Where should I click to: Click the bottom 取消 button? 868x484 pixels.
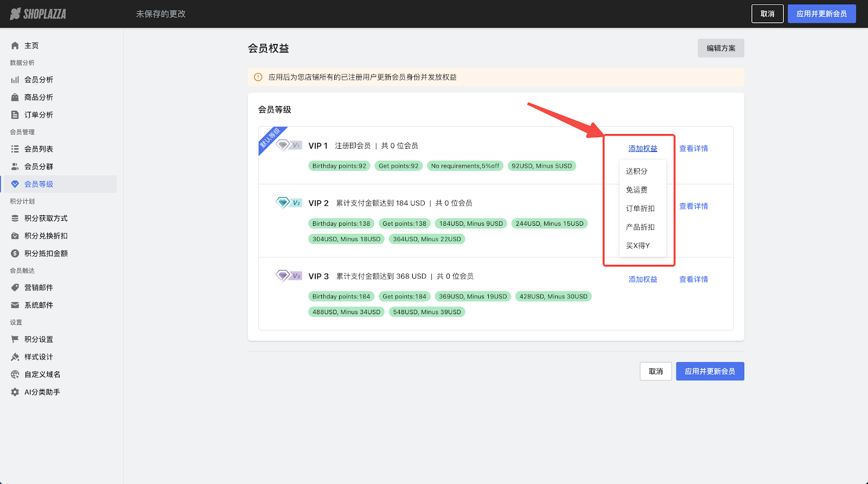coord(656,371)
